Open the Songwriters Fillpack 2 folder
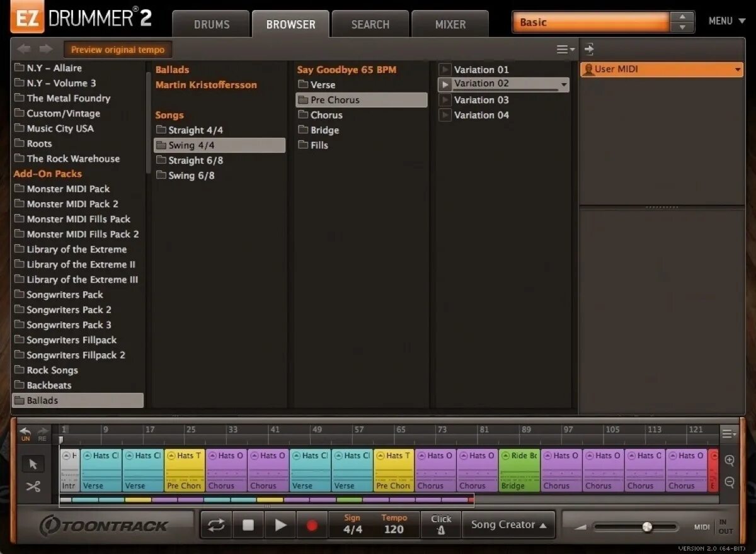756x554 pixels. click(70, 355)
